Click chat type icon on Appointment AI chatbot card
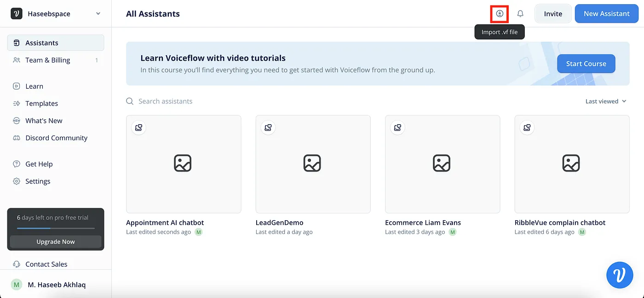The width and height of the screenshot is (644, 298). [x=139, y=127]
